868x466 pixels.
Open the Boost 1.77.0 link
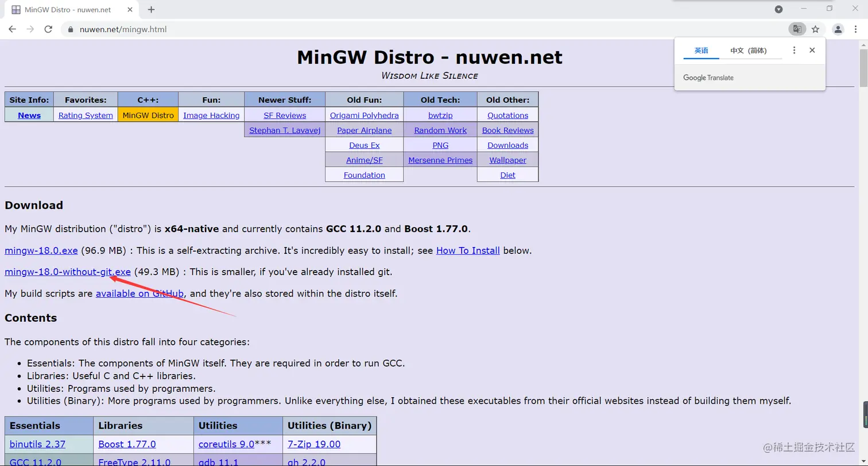[x=127, y=444]
